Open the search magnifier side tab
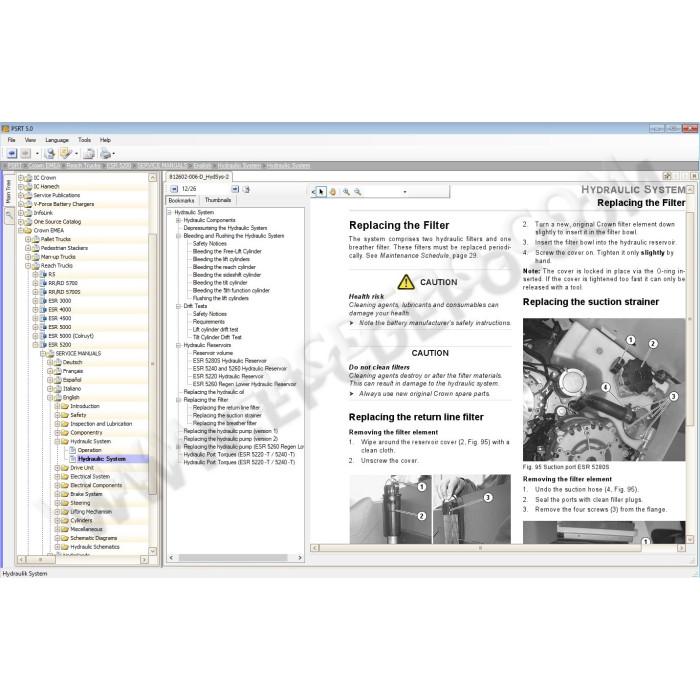Image resolution: width=700 pixels, height=700 pixels. tap(8, 216)
